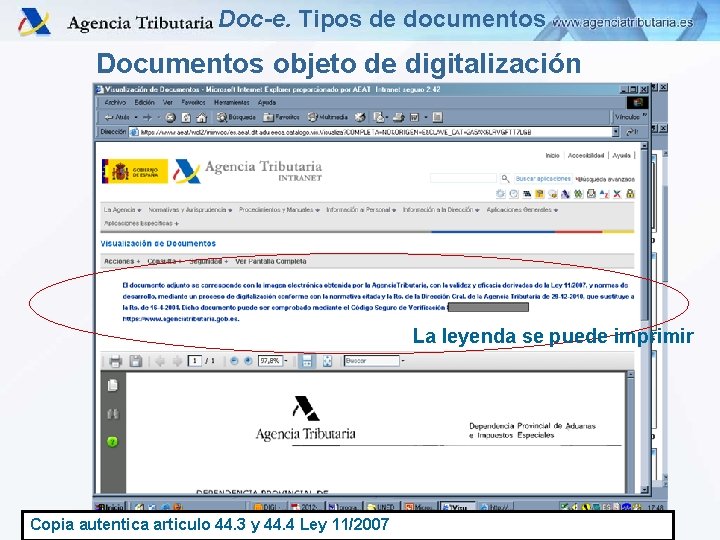Expand the address bar dropdown arrow

click(x=615, y=132)
